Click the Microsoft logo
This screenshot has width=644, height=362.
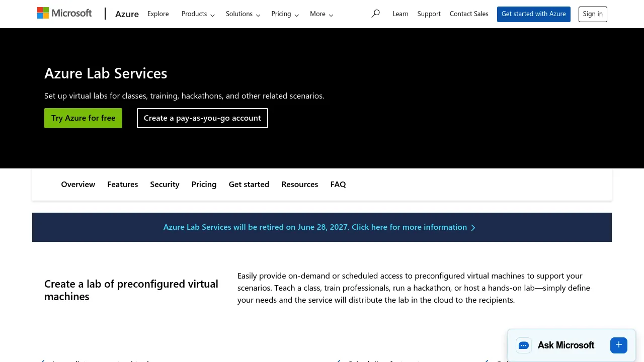tap(64, 13)
